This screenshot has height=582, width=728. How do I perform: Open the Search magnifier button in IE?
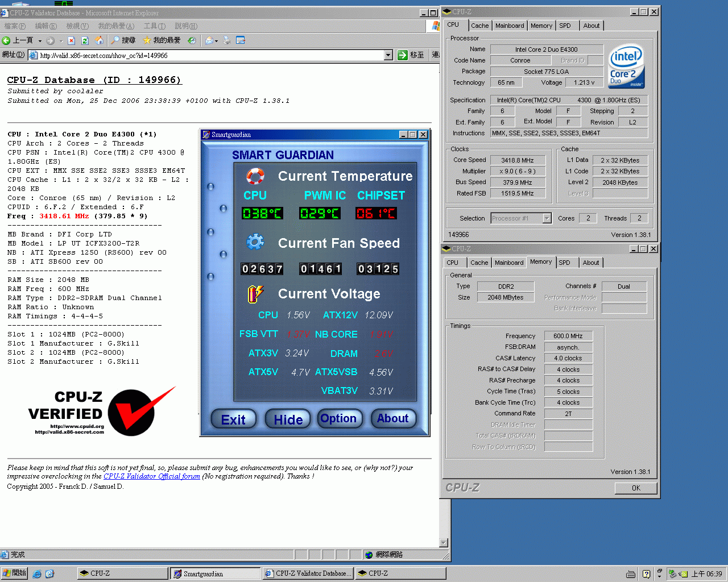click(x=123, y=40)
